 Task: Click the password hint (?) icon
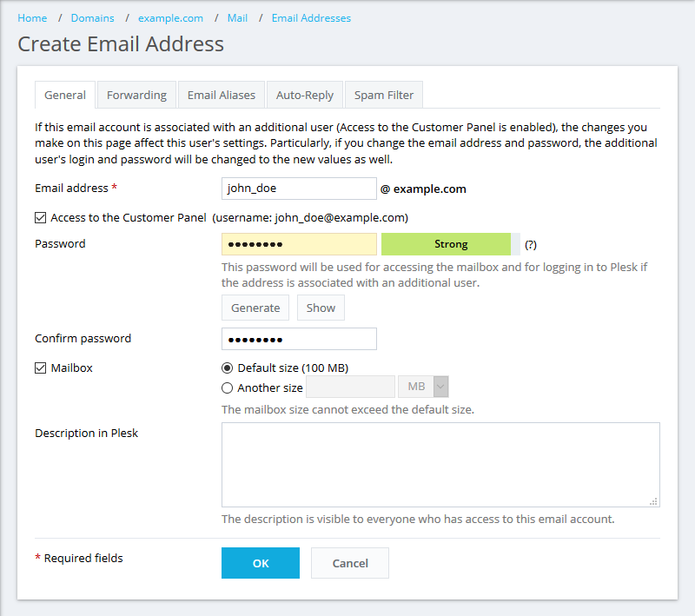(x=531, y=245)
